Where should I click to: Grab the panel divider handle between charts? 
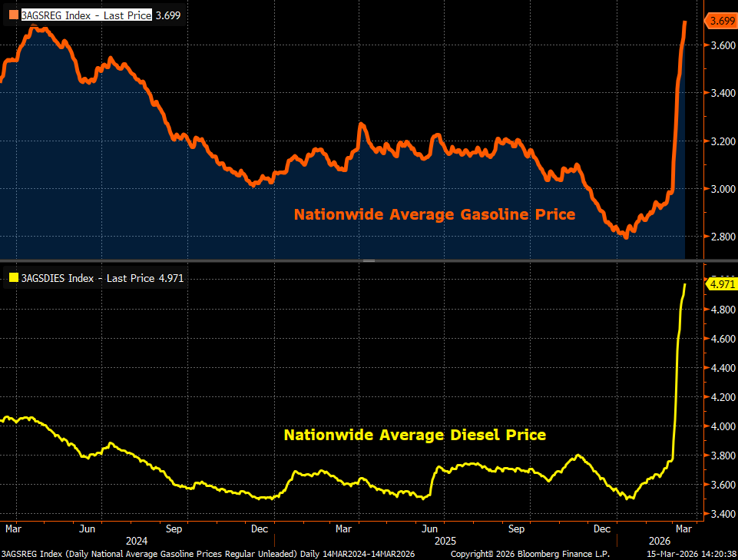369,261
